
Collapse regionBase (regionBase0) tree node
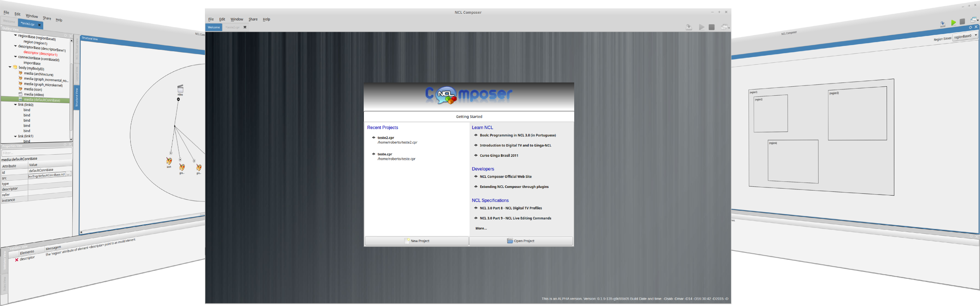coord(15,35)
